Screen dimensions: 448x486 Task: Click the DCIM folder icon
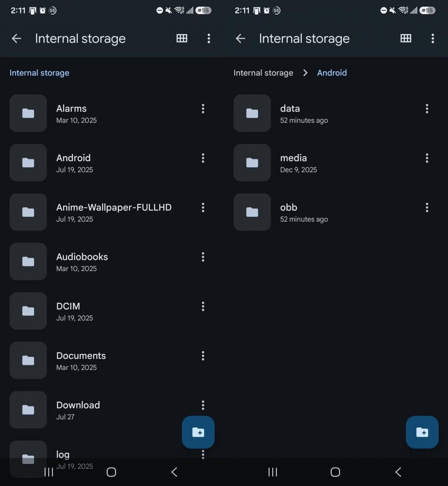pyautogui.click(x=28, y=311)
